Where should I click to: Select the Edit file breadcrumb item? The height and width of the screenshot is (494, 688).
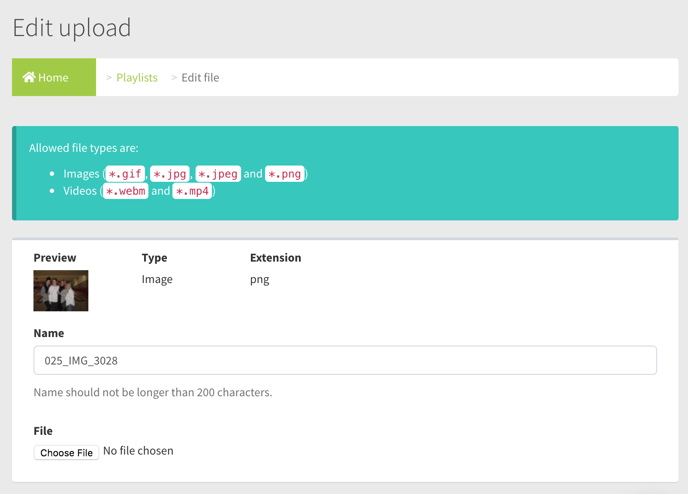pos(200,77)
